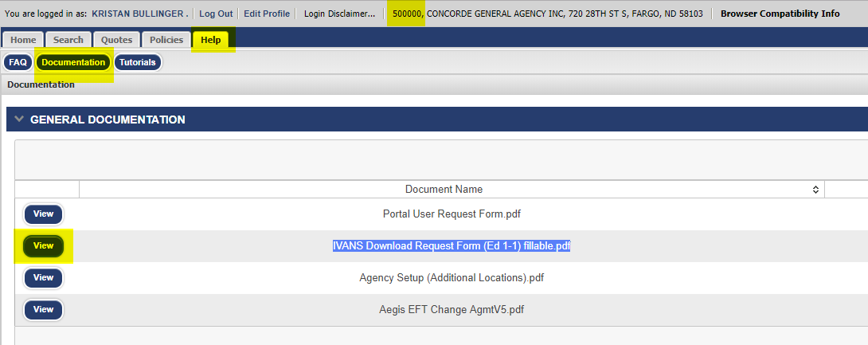Collapse the General Documentation section chevron

[19, 120]
